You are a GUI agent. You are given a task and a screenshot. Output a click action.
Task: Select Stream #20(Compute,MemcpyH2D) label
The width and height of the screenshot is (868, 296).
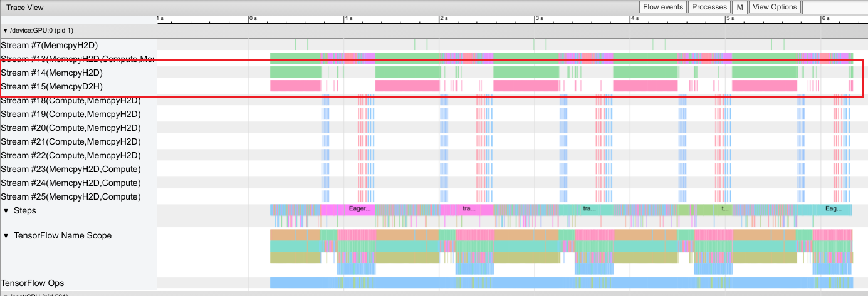[71, 128]
